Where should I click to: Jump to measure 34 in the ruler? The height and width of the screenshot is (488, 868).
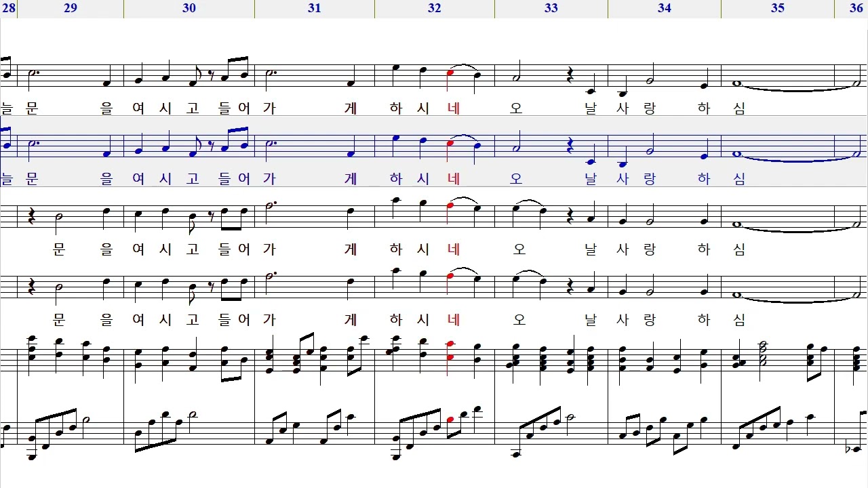tap(665, 8)
